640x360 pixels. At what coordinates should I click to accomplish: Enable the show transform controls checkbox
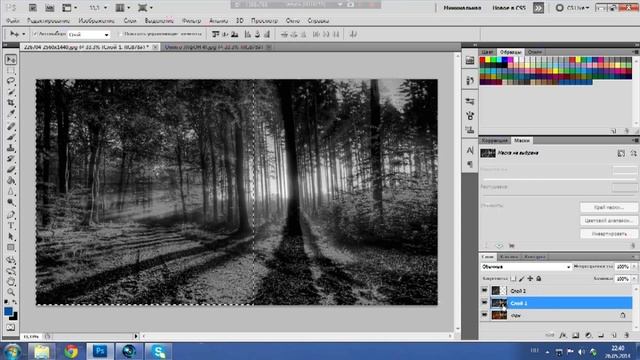[120, 34]
